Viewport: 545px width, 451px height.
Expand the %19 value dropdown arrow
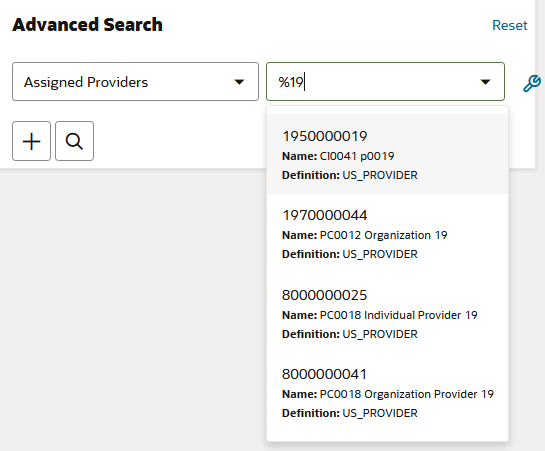click(485, 82)
